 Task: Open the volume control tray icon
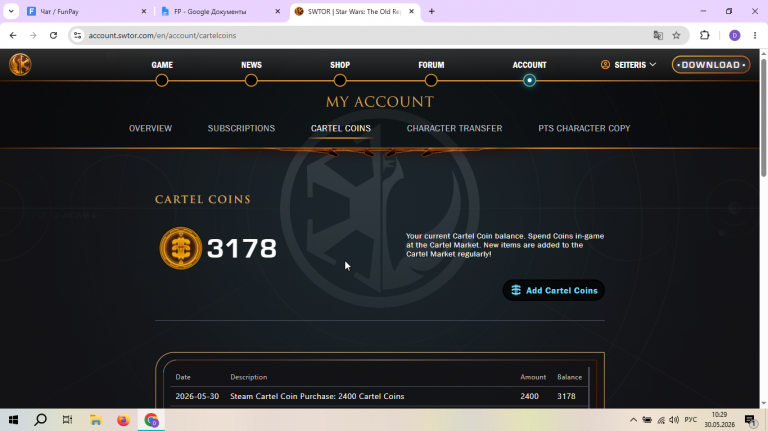point(674,420)
